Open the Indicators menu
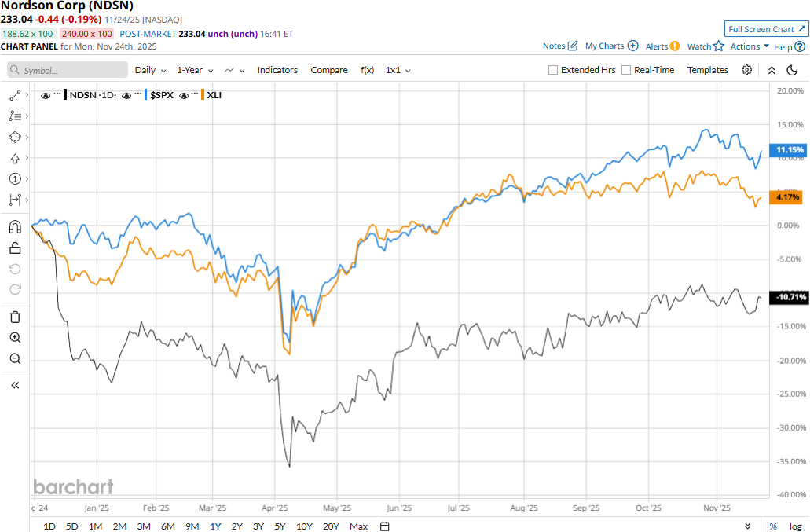 click(x=277, y=70)
